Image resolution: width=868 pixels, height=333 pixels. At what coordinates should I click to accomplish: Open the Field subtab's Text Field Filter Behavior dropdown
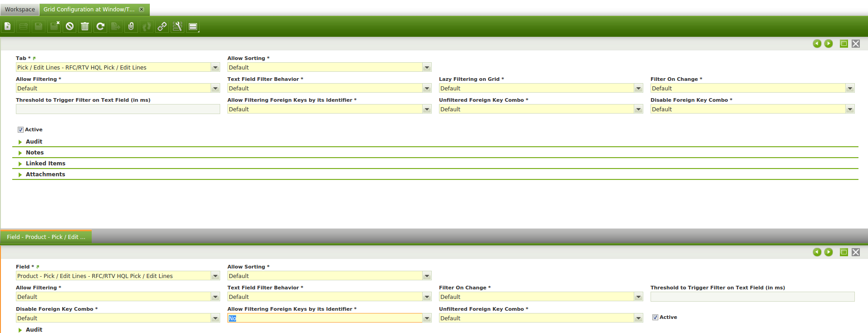[427, 297]
